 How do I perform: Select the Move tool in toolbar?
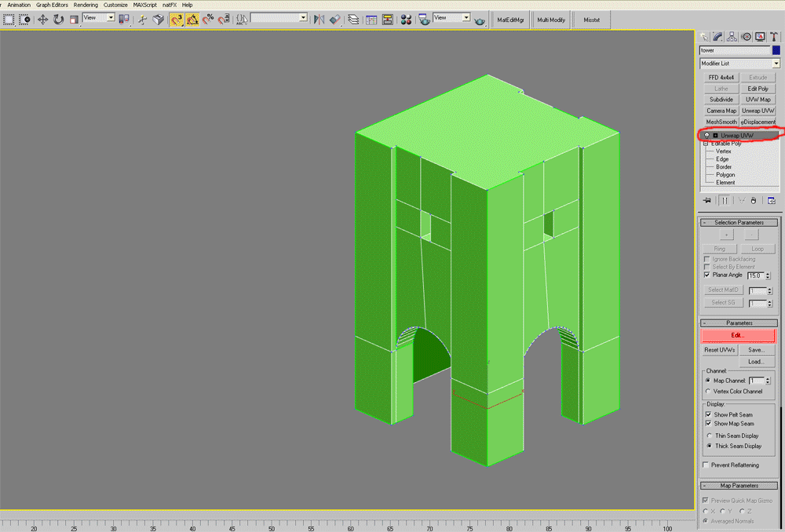coord(42,19)
